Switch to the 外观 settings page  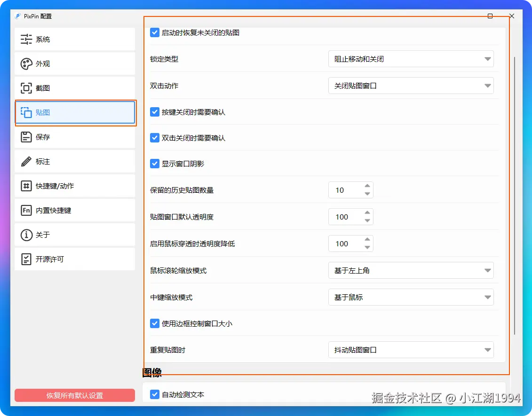click(75, 64)
